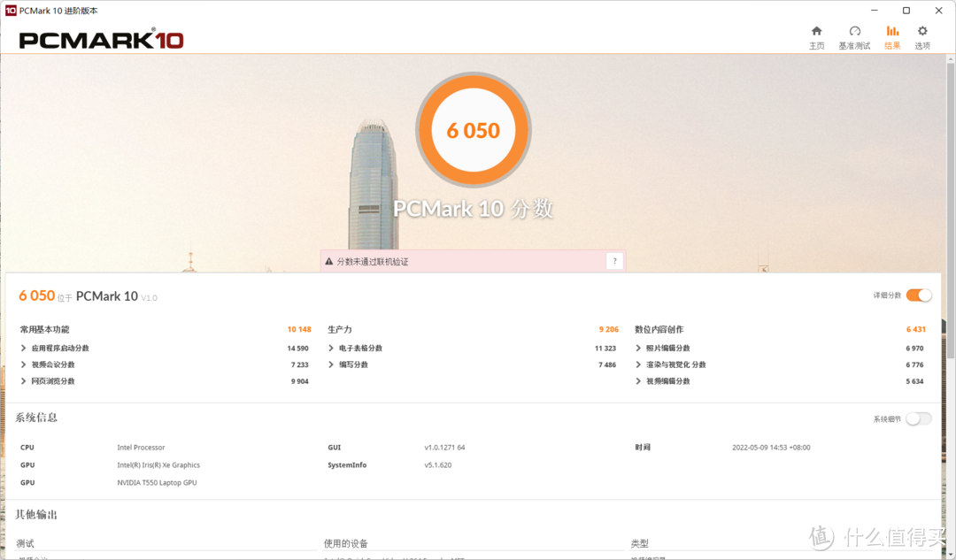Image resolution: width=956 pixels, height=560 pixels.
Task: Go to the 主页 home icon
Action: point(816,31)
